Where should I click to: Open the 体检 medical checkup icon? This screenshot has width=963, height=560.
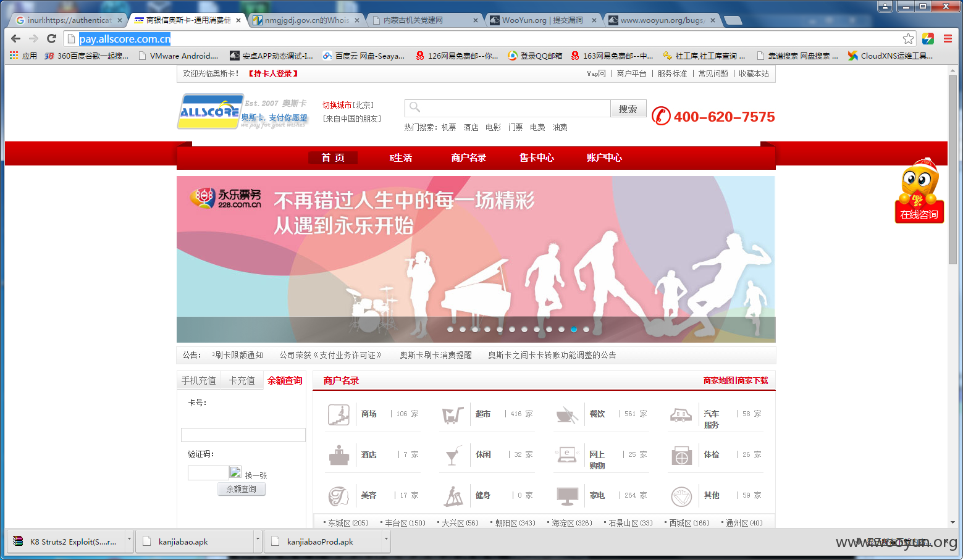(681, 456)
